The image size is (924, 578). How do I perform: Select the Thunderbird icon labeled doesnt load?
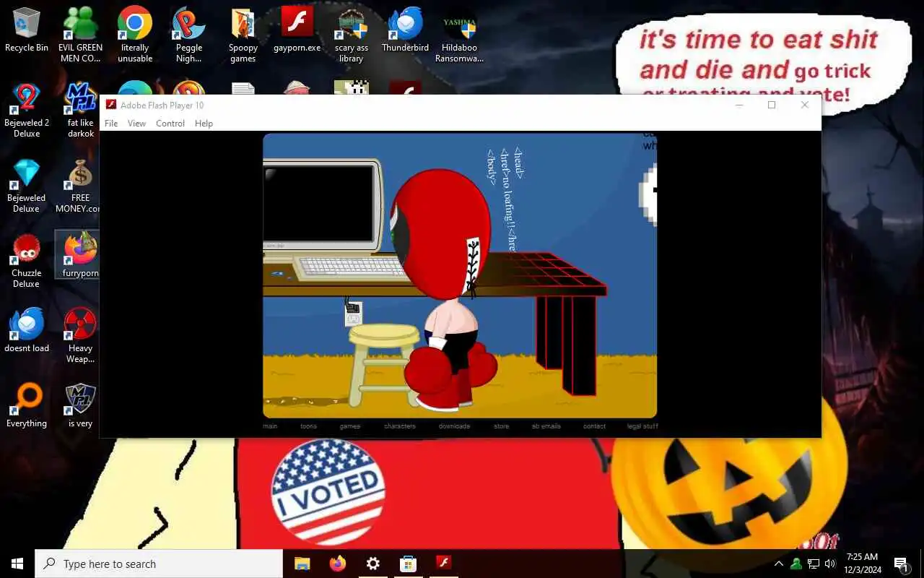tap(27, 330)
